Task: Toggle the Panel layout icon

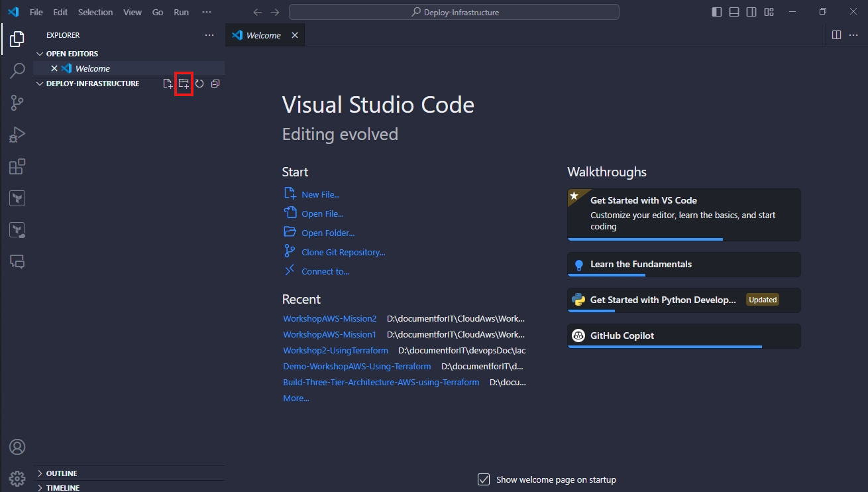Action: (x=734, y=12)
